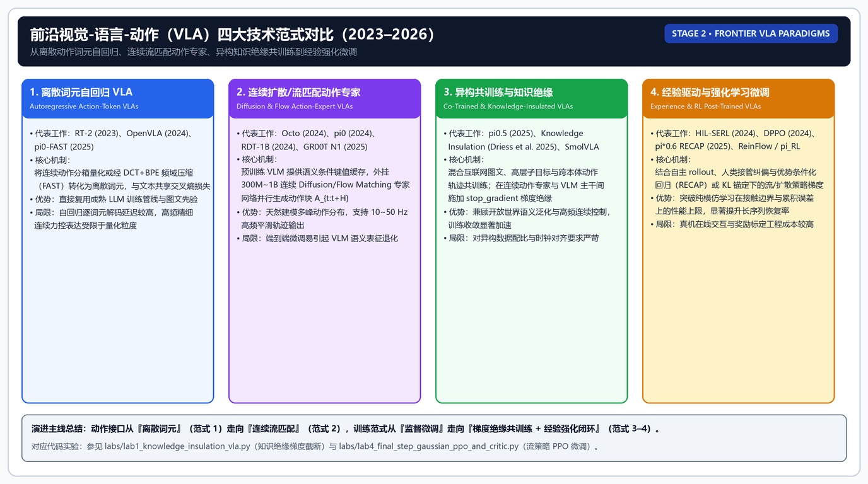Click the line 局限：对异构数据配比与时钟对齐要求严苛

click(521, 238)
